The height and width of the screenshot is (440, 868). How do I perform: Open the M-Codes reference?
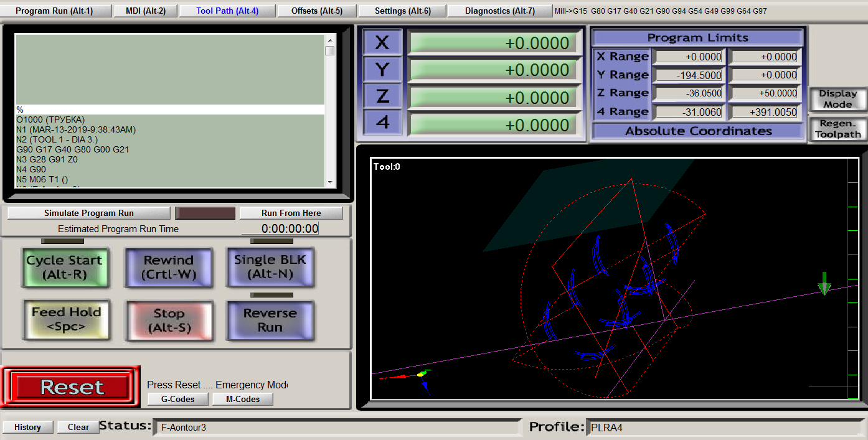pos(243,399)
